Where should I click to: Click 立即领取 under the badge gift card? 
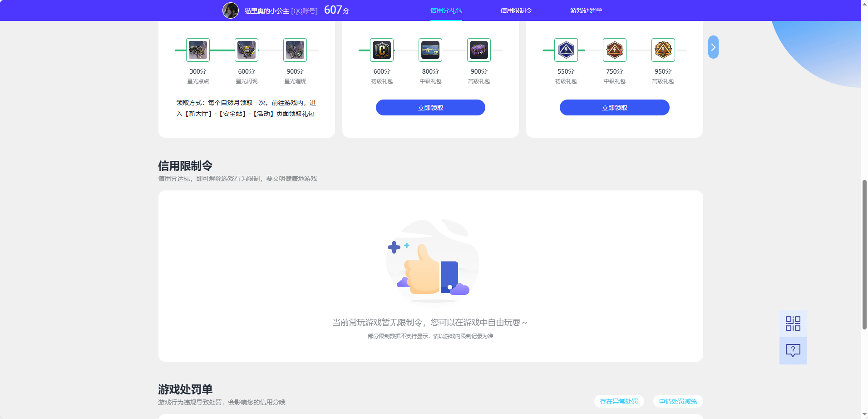pyautogui.click(x=615, y=108)
